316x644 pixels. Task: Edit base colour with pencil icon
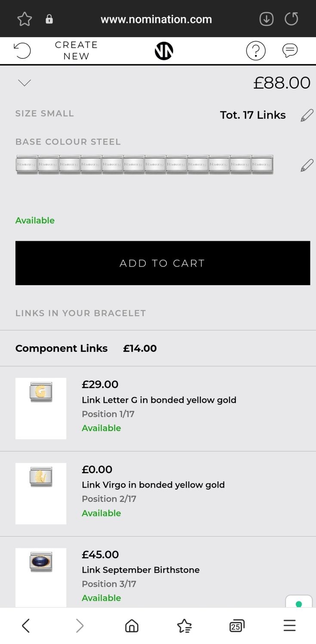tap(307, 165)
